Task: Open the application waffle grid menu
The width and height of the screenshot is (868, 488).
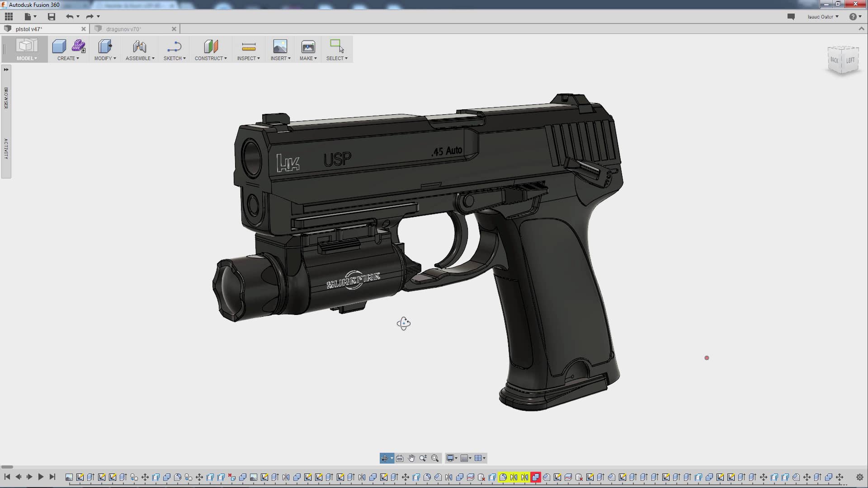Action: click(x=8, y=16)
